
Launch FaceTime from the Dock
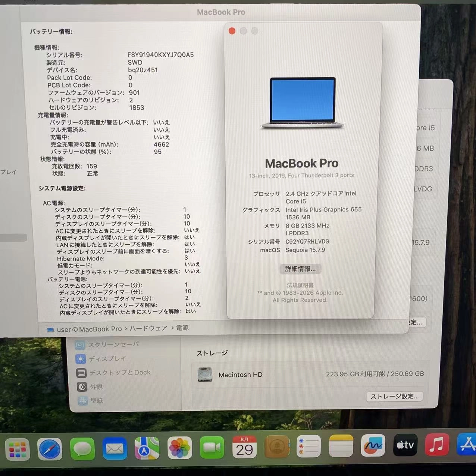click(212, 447)
